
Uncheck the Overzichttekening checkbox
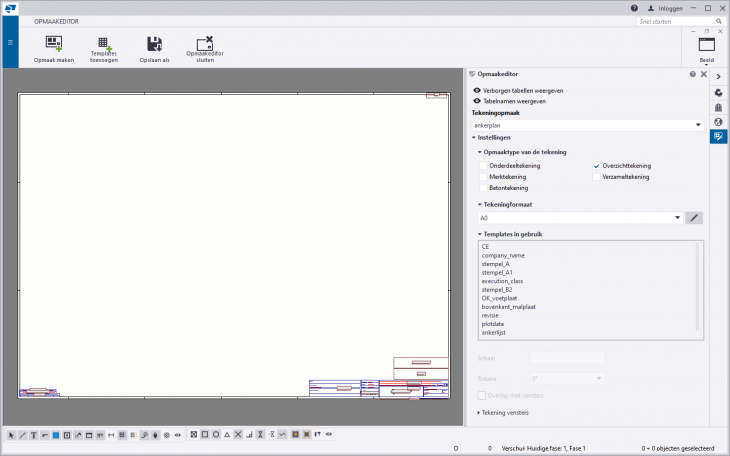(x=596, y=166)
